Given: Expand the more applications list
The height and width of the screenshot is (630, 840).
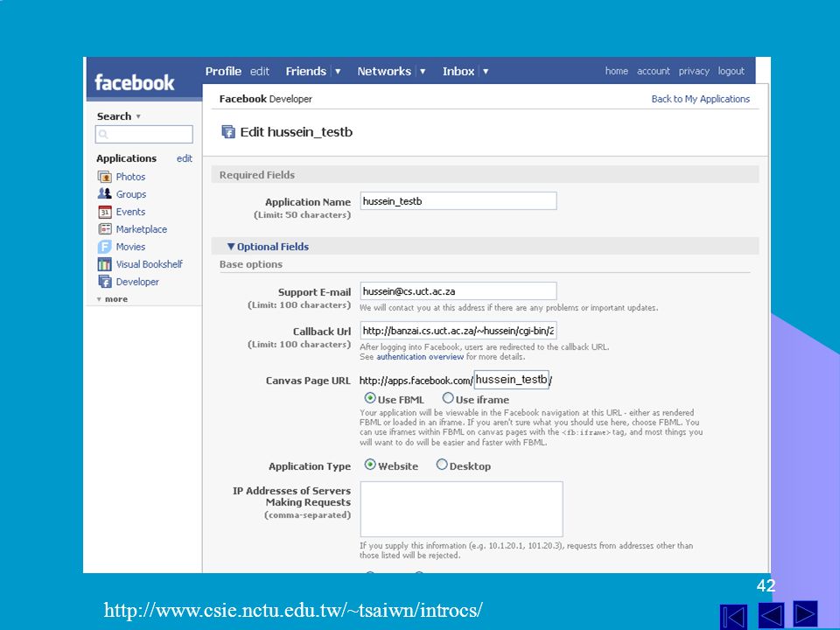Looking at the screenshot, I should click(x=113, y=299).
